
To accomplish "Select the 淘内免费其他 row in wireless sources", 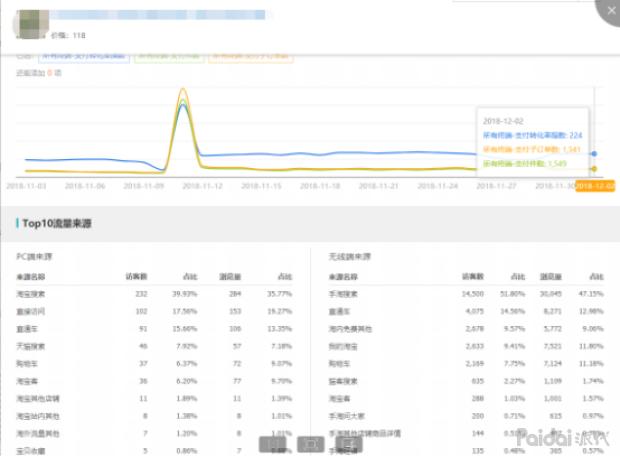I will pyautogui.click(x=466, y=329).
